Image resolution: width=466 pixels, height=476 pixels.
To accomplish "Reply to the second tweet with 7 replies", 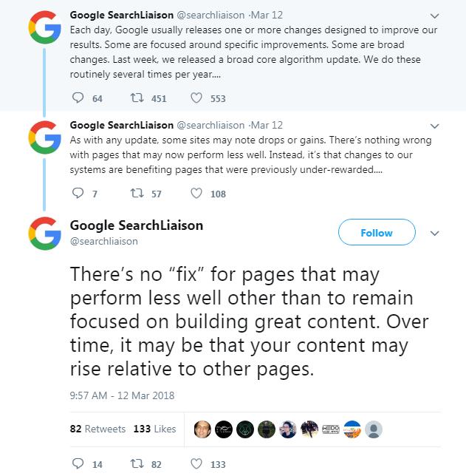I will [x=78, y=194].
